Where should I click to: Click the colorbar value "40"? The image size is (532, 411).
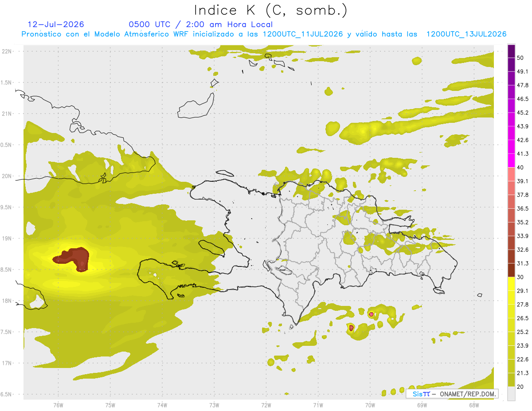pyautogui.click(x=521, y=168)
